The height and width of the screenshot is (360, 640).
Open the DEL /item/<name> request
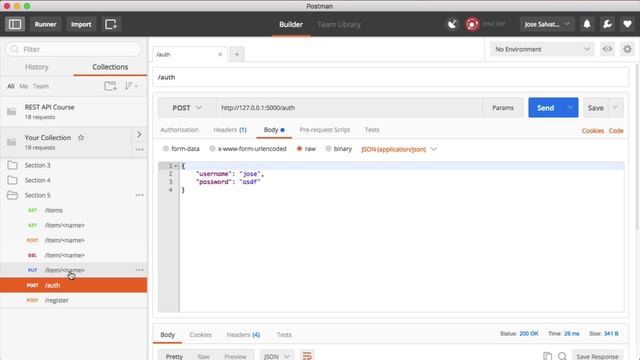click(x=73, y=255)
